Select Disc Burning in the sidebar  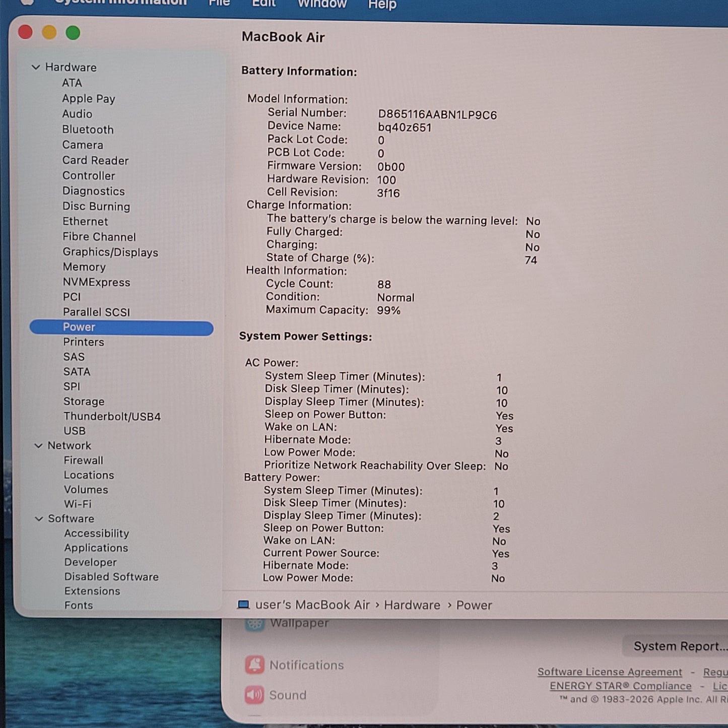click(96, 207)
